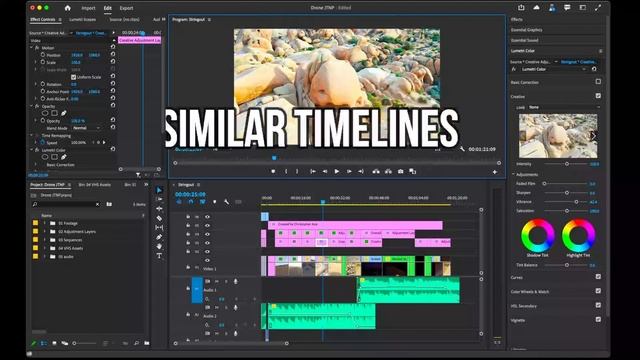Select the Type tool

(x=159, y=256)
